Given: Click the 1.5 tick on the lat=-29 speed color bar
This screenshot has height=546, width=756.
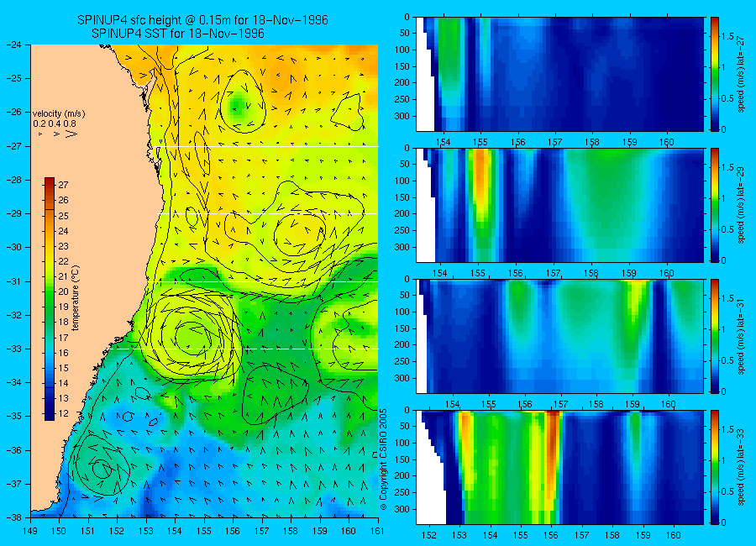Looking at the screenshot, I should coord(728,168).
